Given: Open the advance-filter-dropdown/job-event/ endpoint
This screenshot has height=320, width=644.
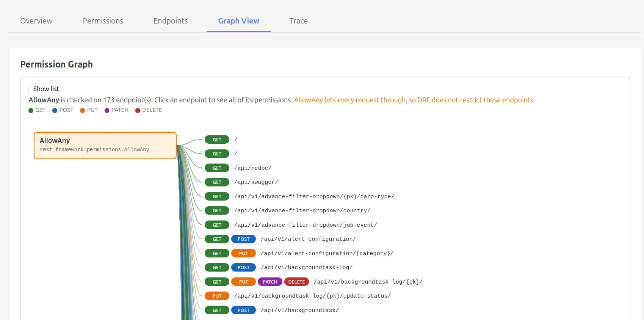Looking at the screenshot, I should [x=306, y=225].
